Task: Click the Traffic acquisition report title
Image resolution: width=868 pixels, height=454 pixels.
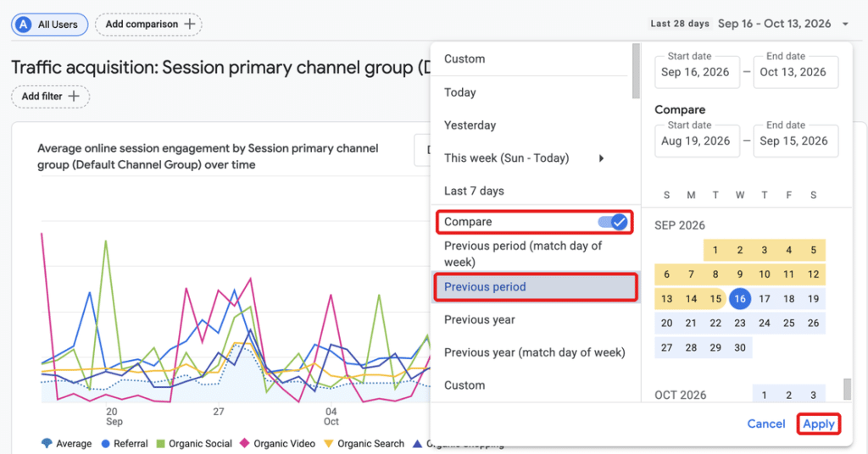Action: [221, 68]
